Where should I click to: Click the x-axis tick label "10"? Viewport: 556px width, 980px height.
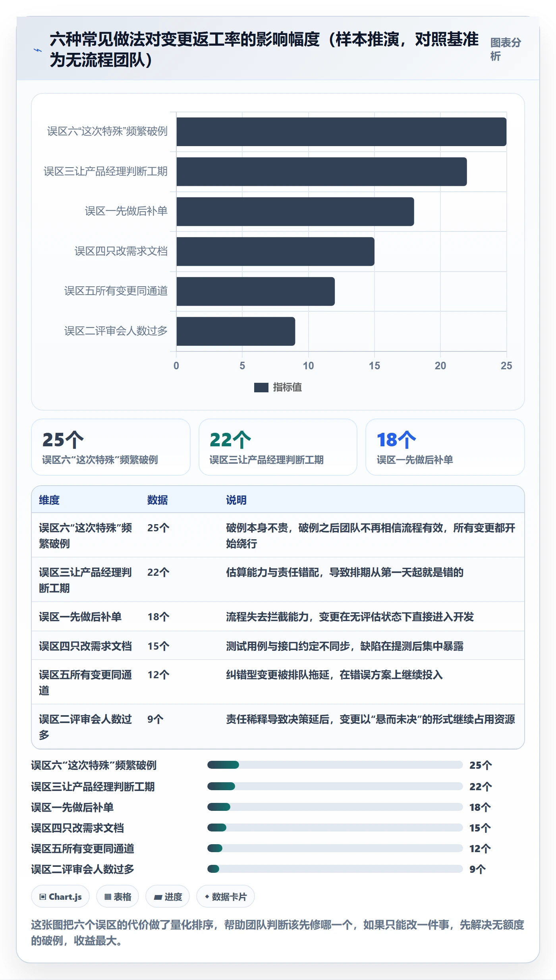(308, 366)
